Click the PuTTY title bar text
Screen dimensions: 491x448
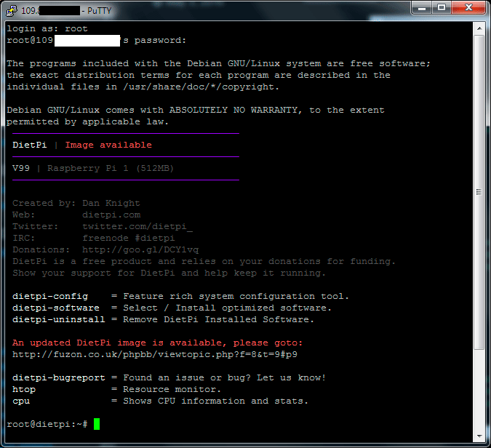coord(66,11)
